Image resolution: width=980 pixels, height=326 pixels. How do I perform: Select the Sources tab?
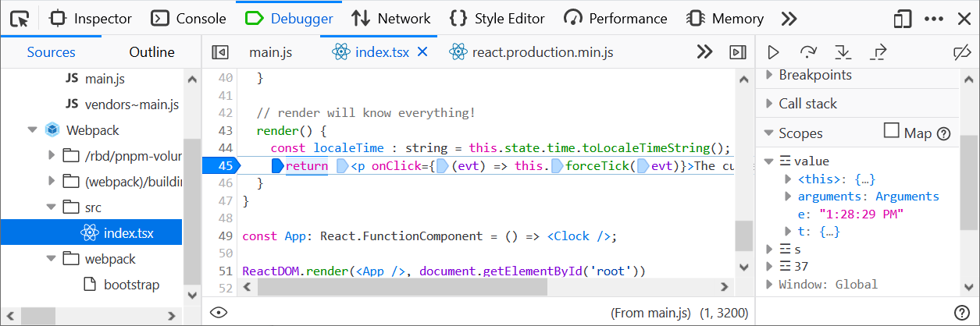click(x=52, y=52)
